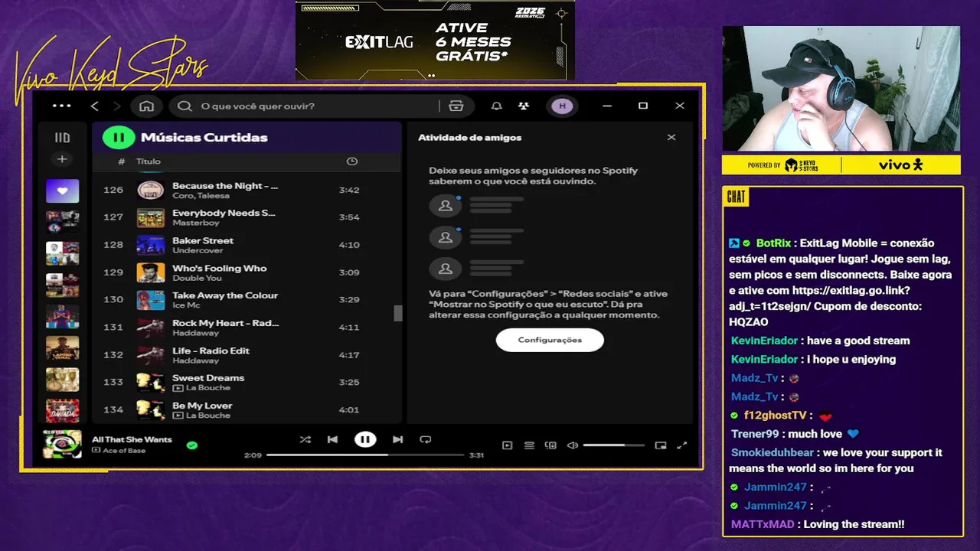Screen dimensions: 980x551
Task: Open artist link 'Undercover'
Action: [x=198, y=250]
